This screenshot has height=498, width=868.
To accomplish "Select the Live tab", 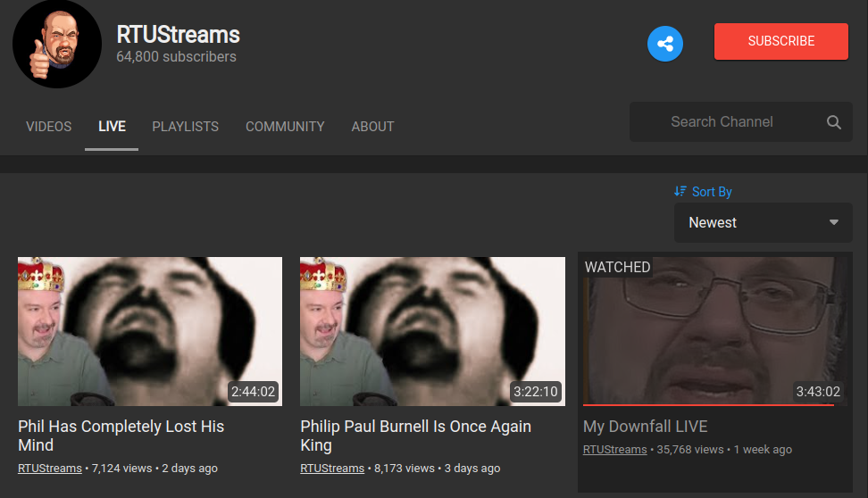I will 112,127.
